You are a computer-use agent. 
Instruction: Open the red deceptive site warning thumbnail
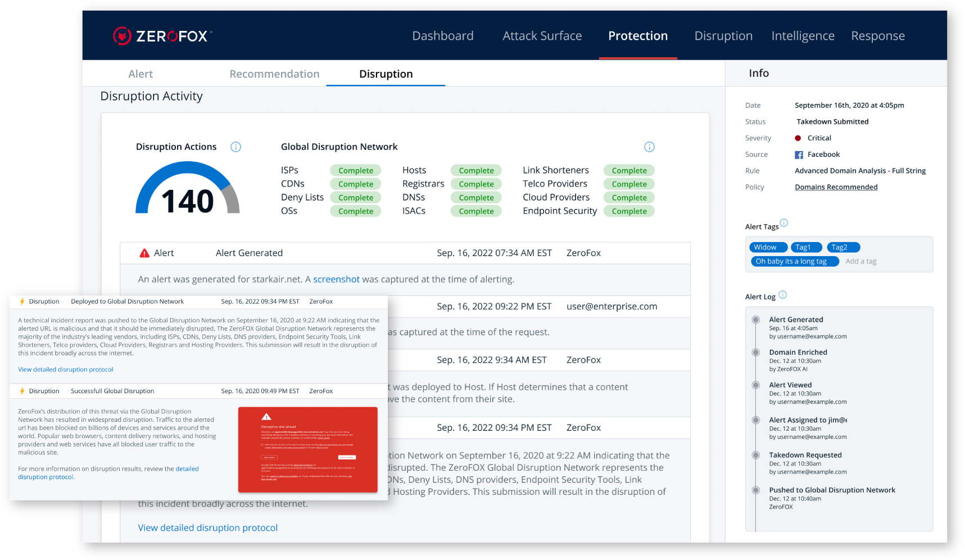point(307,449)
